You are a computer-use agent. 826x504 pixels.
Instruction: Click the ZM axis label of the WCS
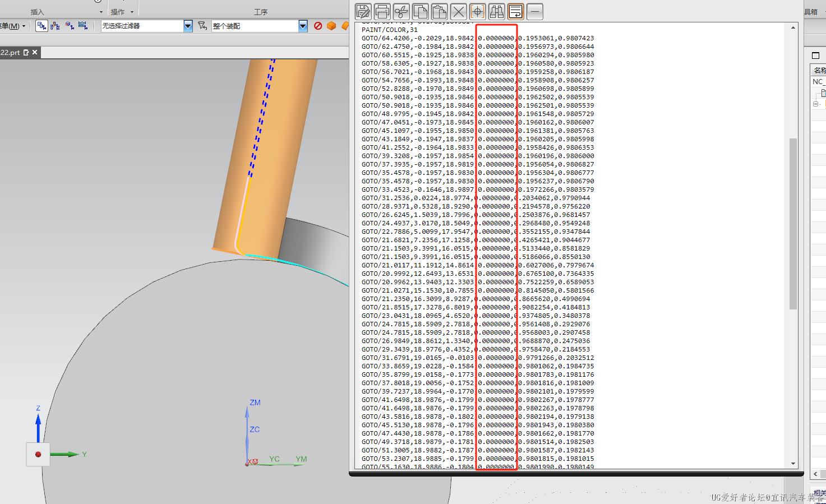point(255,403)
